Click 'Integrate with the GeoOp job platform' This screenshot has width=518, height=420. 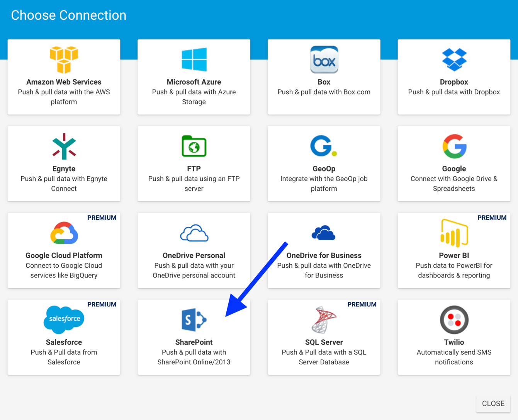(324, 184)
